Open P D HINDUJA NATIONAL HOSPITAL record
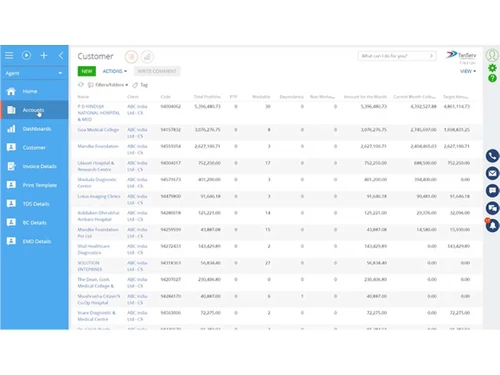The height and width of the screenshot is (375, 500). tap(98, 113)
